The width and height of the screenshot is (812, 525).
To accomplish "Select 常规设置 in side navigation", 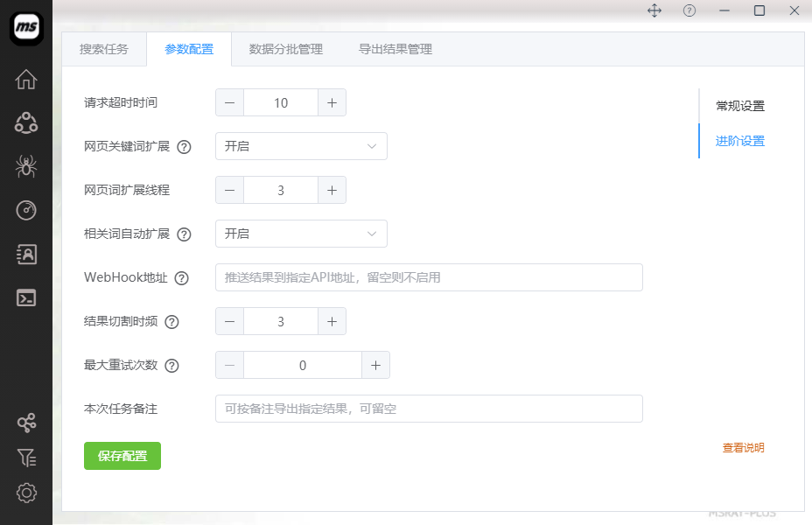I will pos(740,106).
